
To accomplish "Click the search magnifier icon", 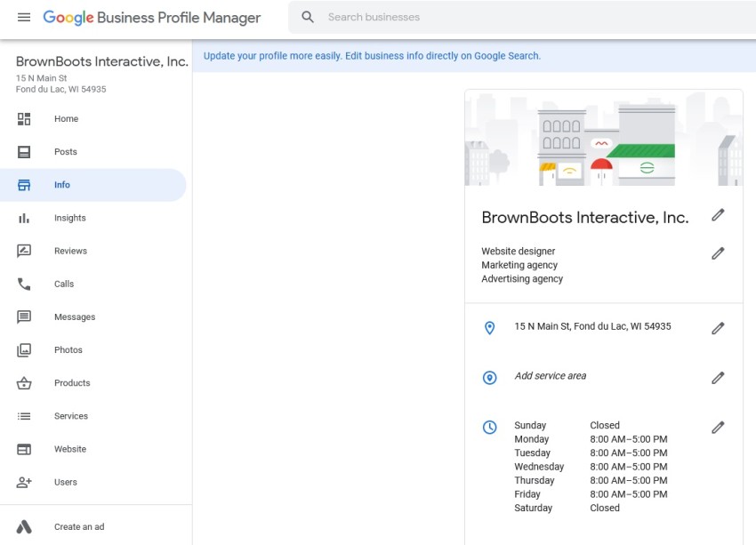I will (x=306, y=17).
